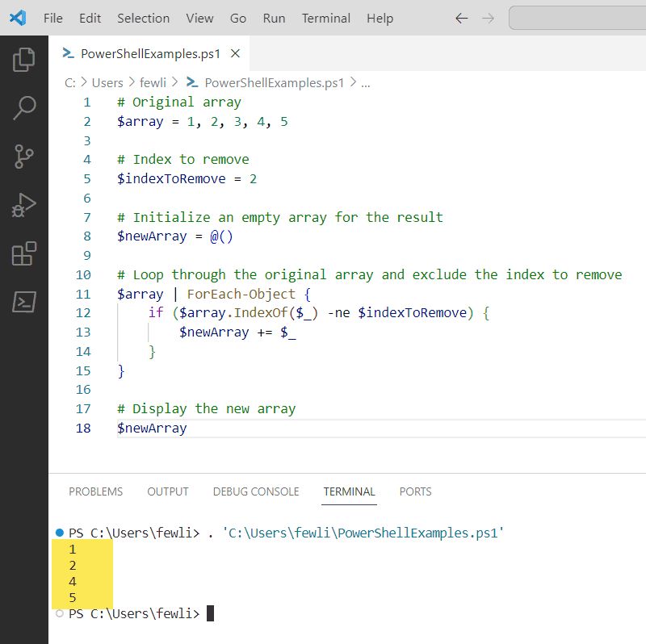Expand the Users breadcrumb chevron

pyautogui.click(x=133, y=82)
